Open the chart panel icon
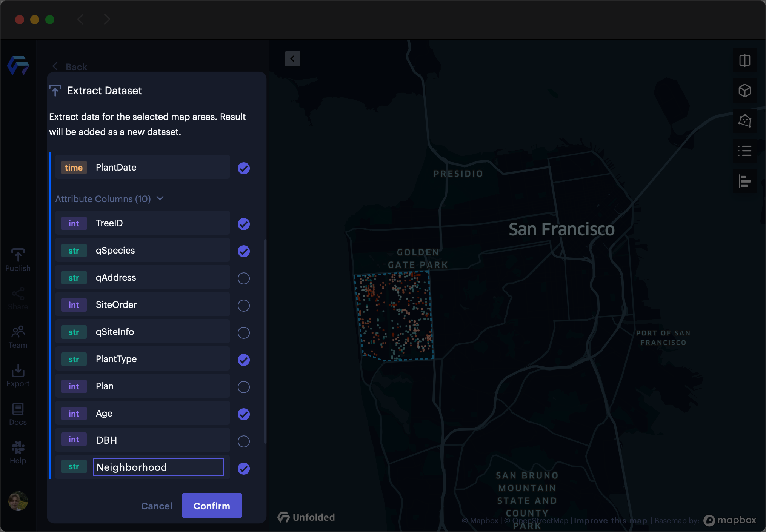The height and width of the screenshot is (532, 766). [744, 181]
